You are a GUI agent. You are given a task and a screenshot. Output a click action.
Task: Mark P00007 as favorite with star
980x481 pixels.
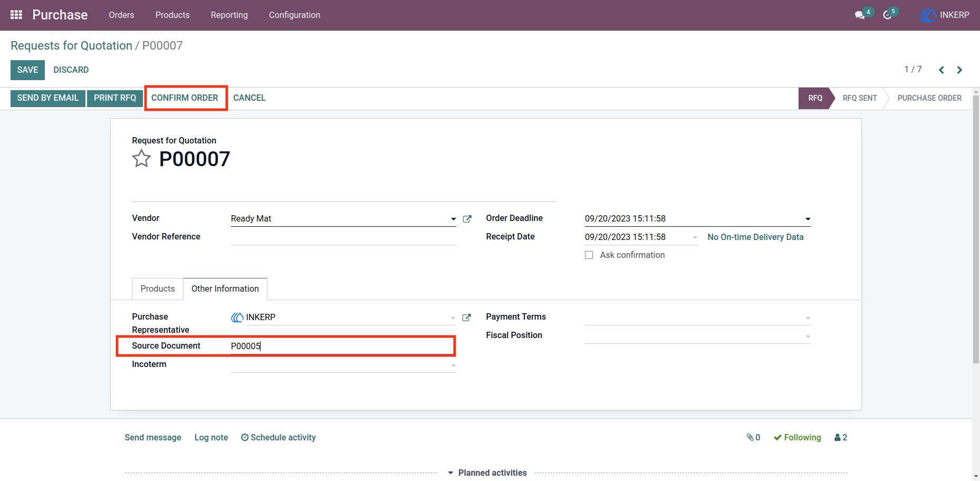(x=141, y=158)
